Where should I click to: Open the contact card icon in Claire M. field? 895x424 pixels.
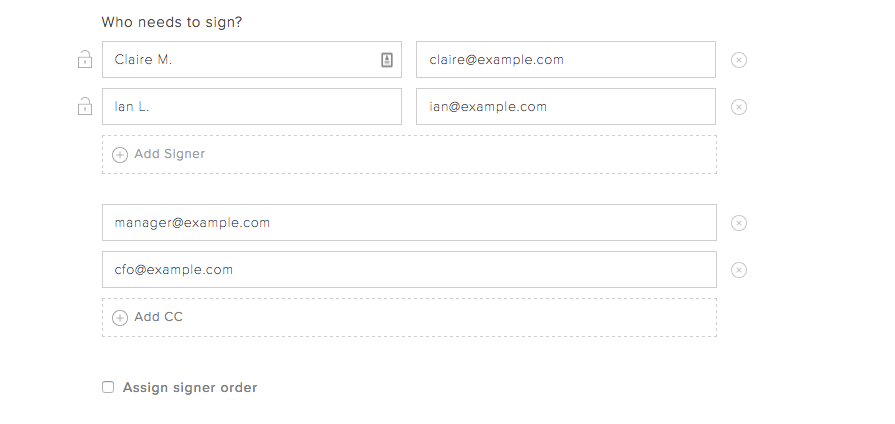[x=387, y=60]
